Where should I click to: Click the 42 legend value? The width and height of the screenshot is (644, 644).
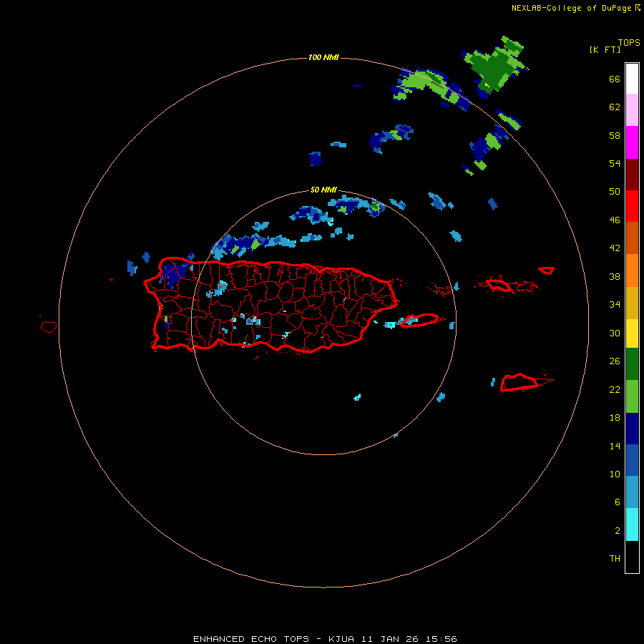[615, 248]
